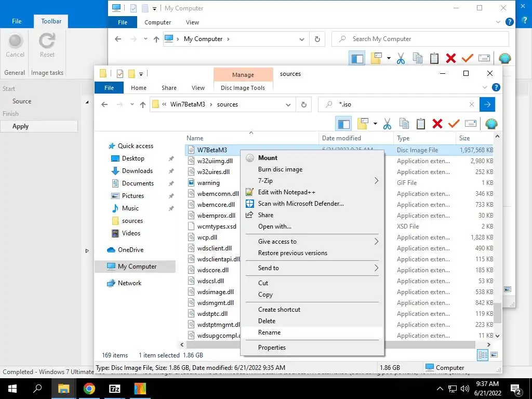Viewport: 532px width, 399px height.
Task: Open Disc Image Tools tab
Action: click(243, 88)
